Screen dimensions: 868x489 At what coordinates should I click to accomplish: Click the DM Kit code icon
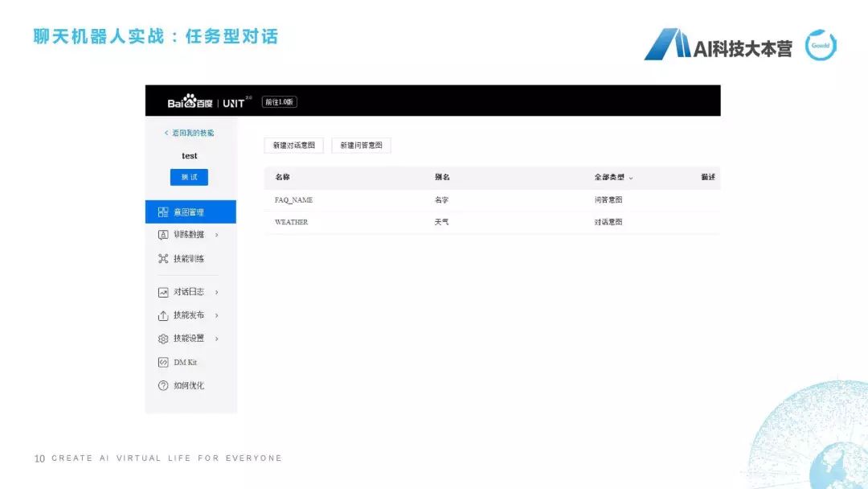coord(162,362)
